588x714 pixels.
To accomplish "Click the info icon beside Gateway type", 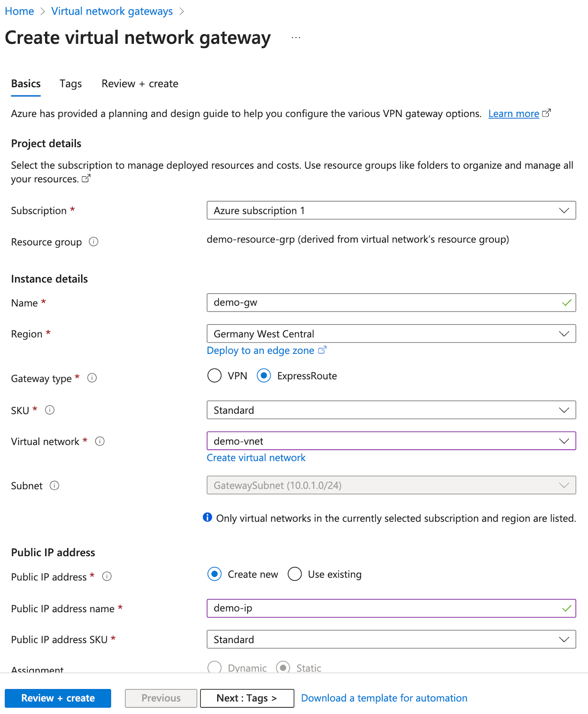I will 92,378.
